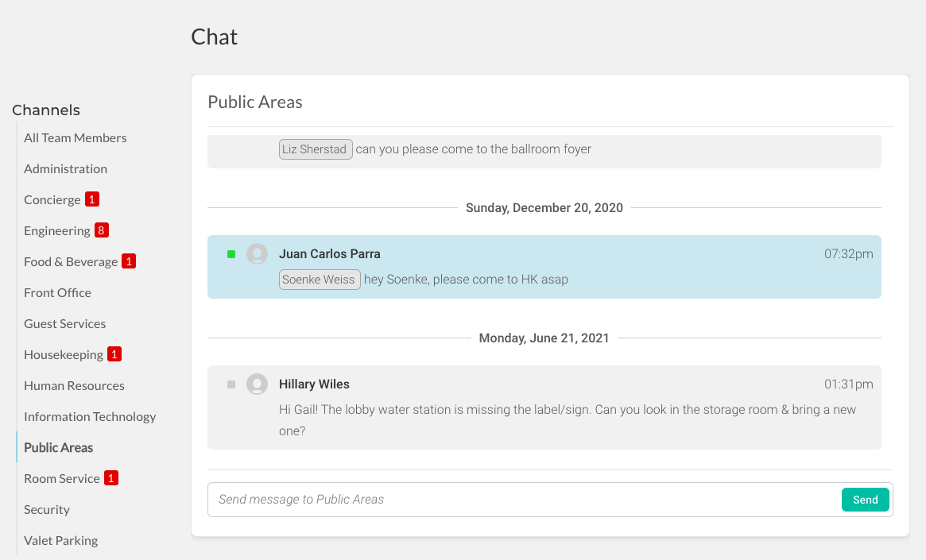Click the Food & Beverage unread badge
The width and height of the screenshot is (926, 560).
pos(129,261)
